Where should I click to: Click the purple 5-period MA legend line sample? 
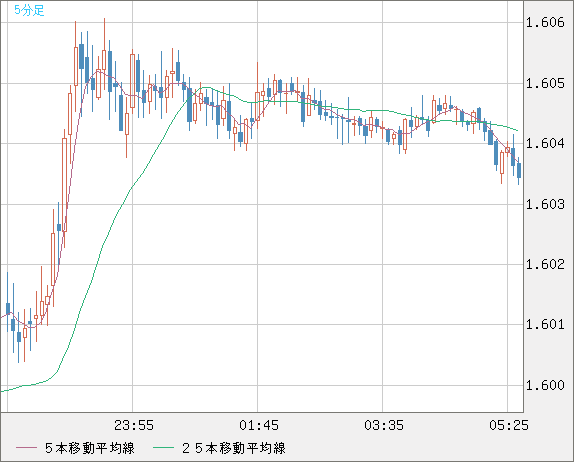pyautogui.click(x=26, y=448)
